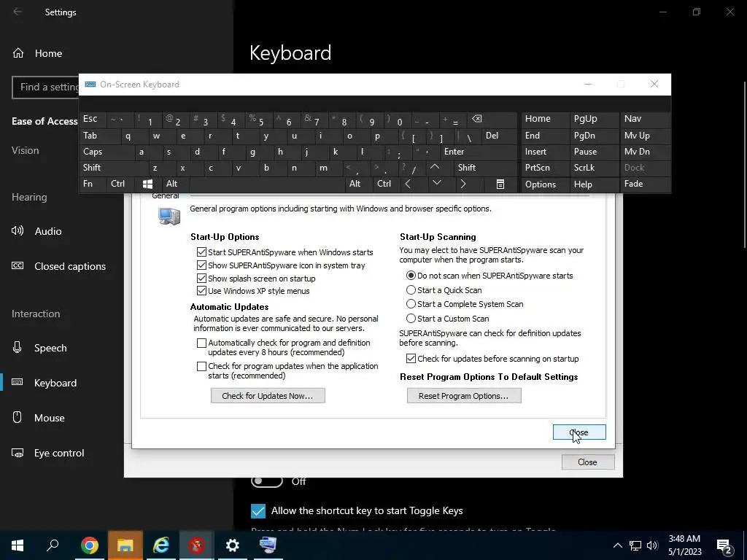This screenshot has width=747, height=560.
Task: Switch to Settings app in taskbar
Action: pyautogui.click(x=232, y=545)
